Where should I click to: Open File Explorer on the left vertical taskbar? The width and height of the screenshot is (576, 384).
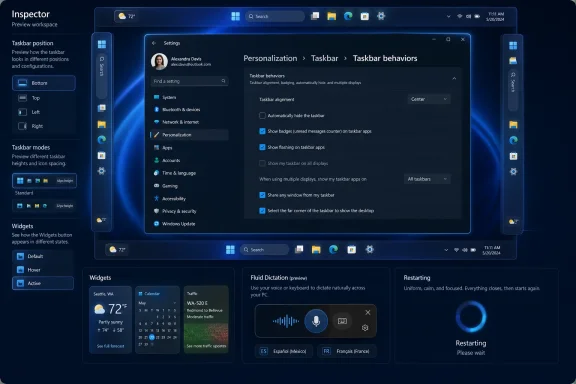pos(102,124)
